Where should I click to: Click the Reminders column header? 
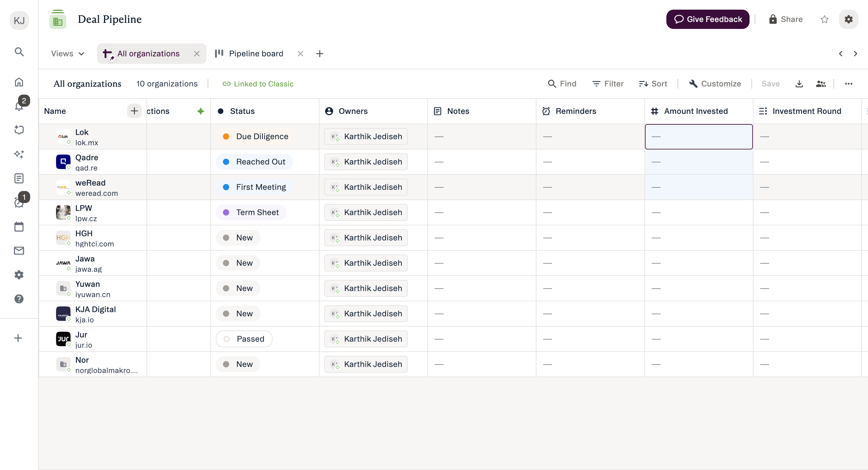(590, 111)
